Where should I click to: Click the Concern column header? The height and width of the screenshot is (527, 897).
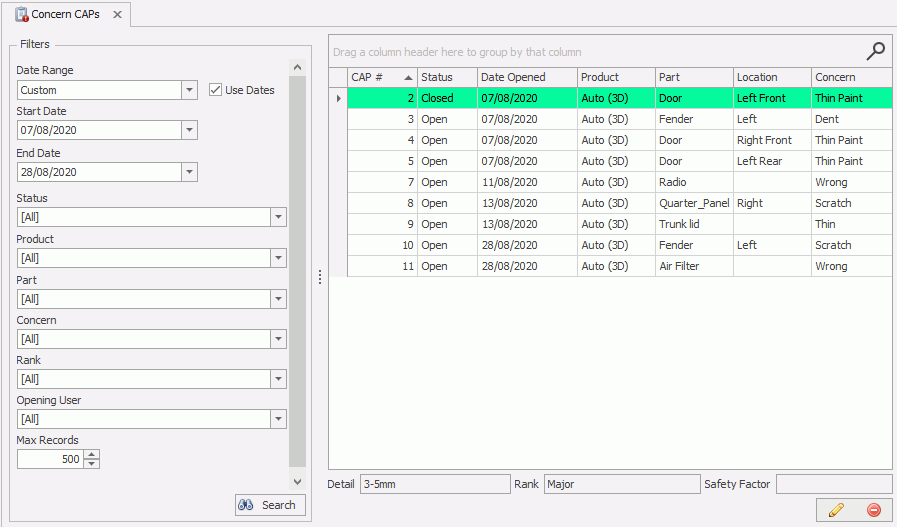pos(850,77)
